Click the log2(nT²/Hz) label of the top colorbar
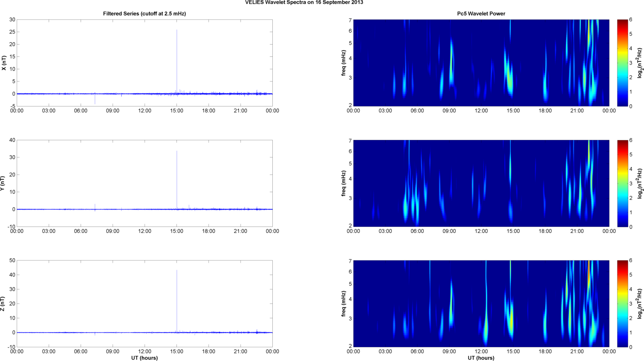Image resolution: width=644 pixels, height=361 pixels. tap(640, 63)
